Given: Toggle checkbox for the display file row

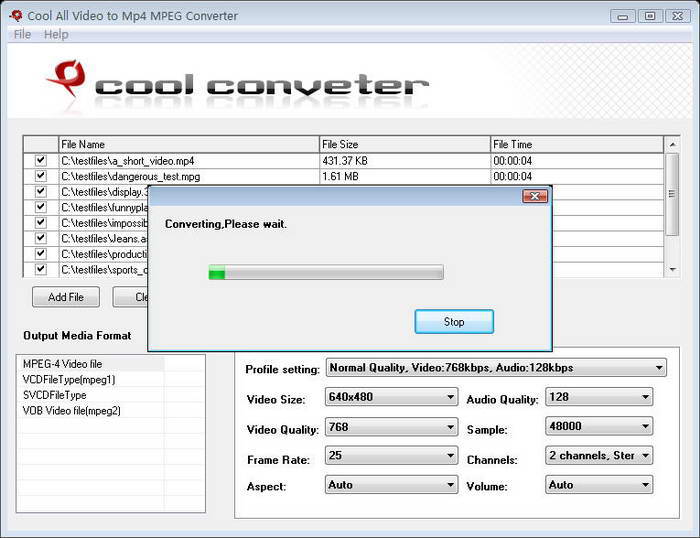Looking at the screenshot, I should click(x=41, y=192).
